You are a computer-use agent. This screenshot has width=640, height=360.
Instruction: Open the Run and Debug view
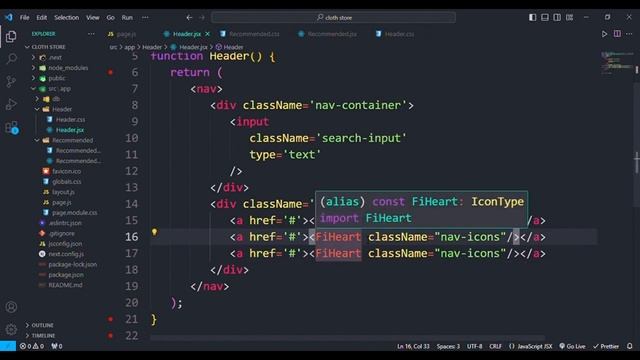coord(11,104)
